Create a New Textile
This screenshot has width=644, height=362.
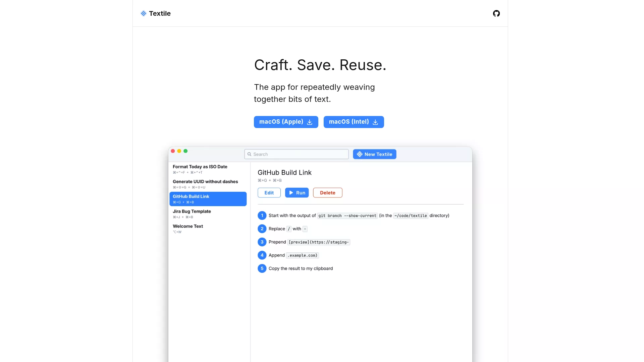tap(375, 154)
